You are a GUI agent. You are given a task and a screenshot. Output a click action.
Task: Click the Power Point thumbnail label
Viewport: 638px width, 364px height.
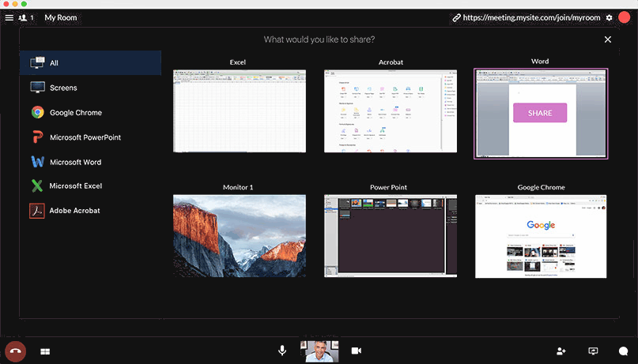(x=389, y=187)
